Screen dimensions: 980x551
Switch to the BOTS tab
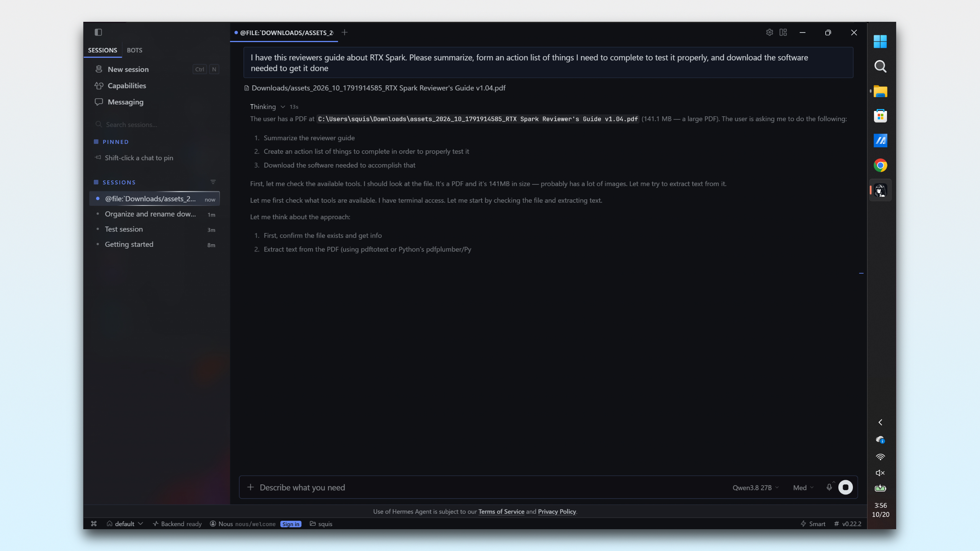134,50
